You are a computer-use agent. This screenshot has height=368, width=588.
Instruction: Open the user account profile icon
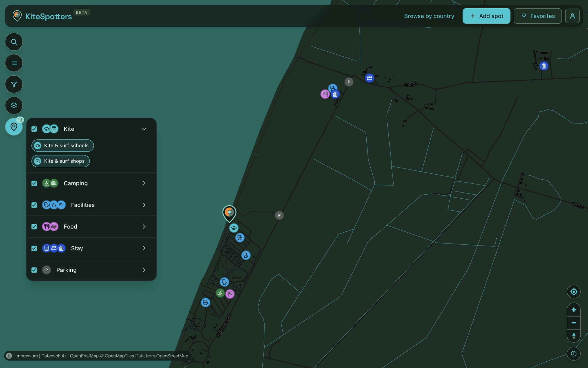[572, 16]
